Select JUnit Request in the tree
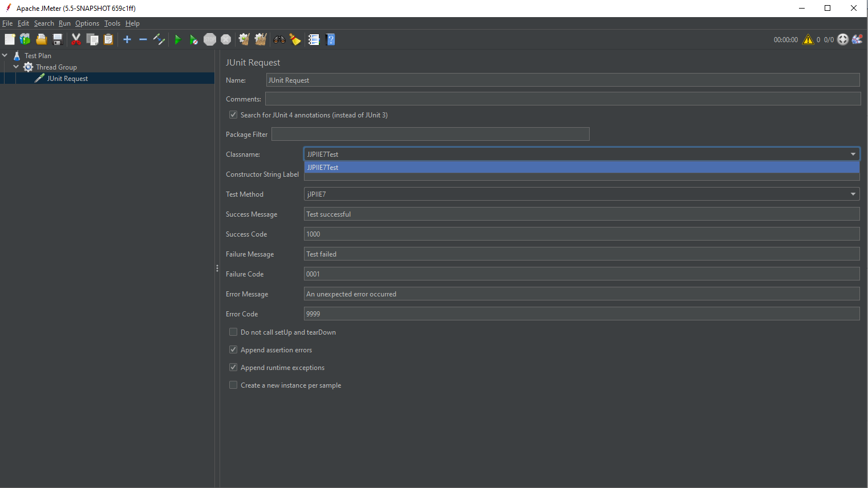This screenshot has height=488, width=868. 67,78
